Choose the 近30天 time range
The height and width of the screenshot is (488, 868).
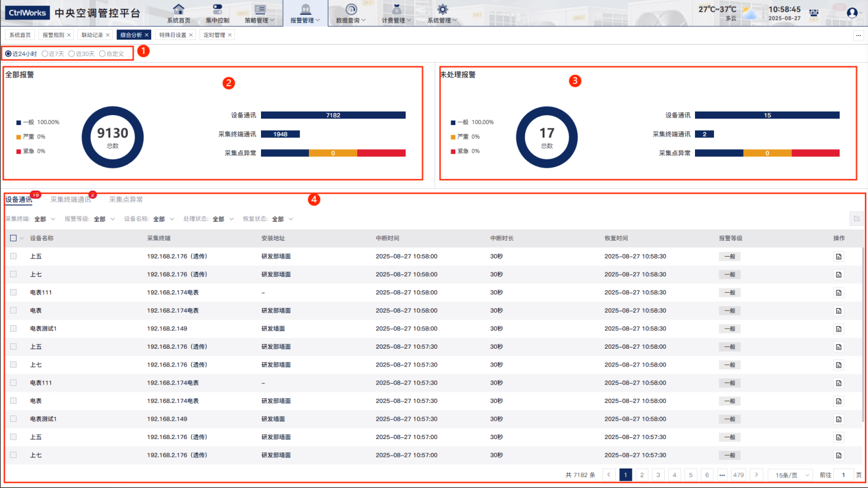point(71,54)
